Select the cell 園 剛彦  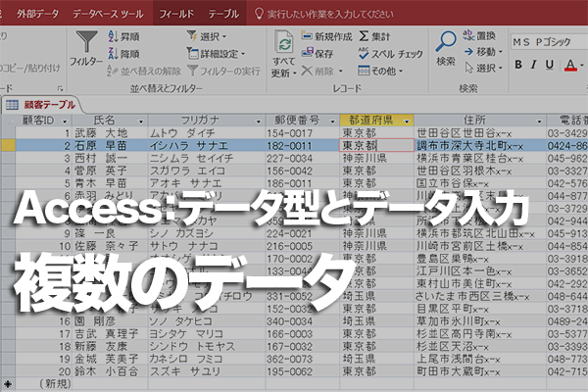point(110,321)
